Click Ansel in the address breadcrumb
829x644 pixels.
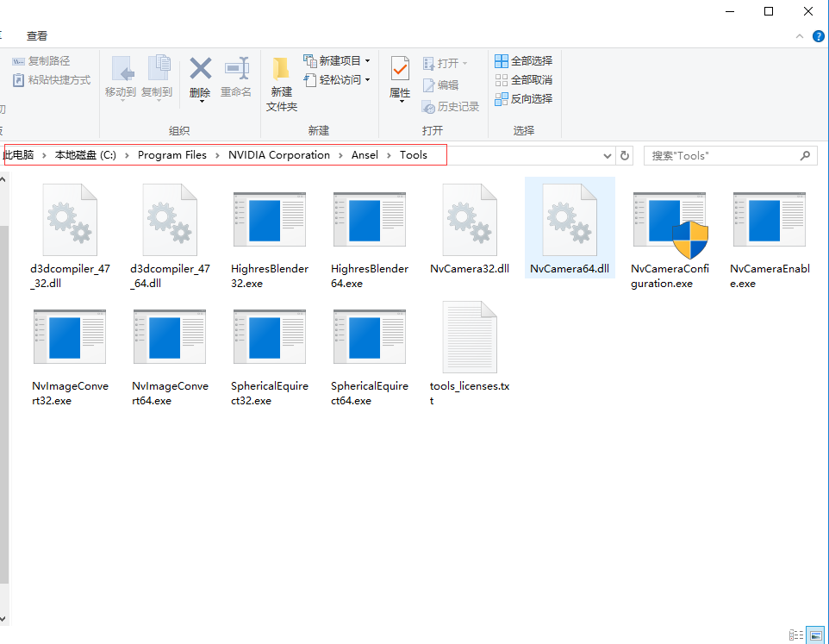pyautogui.click(x=365, y=155)
